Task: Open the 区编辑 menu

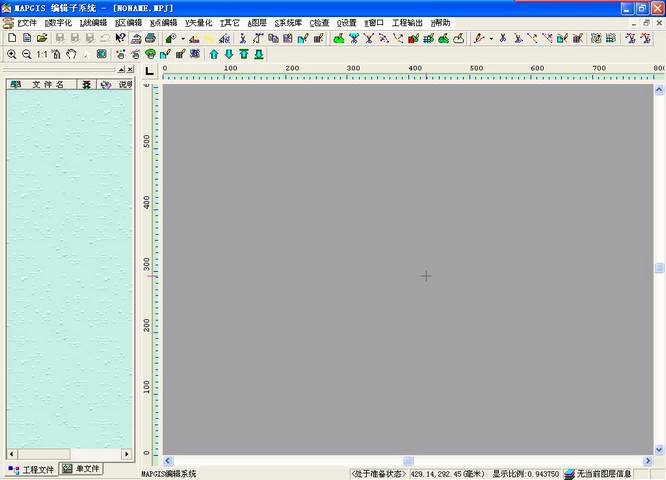Action: tap(128, 23)
